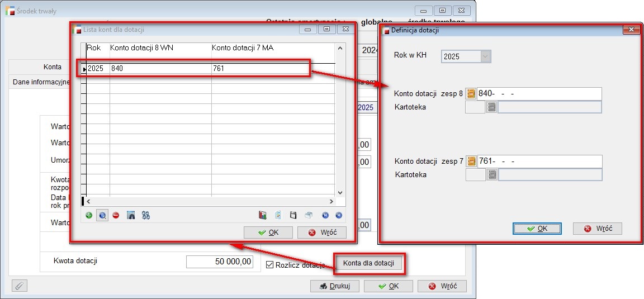Image resolution: width=644 pixels, height=299 pixels.
Task: Click the Drukuj print button
Action: (335, 286)
